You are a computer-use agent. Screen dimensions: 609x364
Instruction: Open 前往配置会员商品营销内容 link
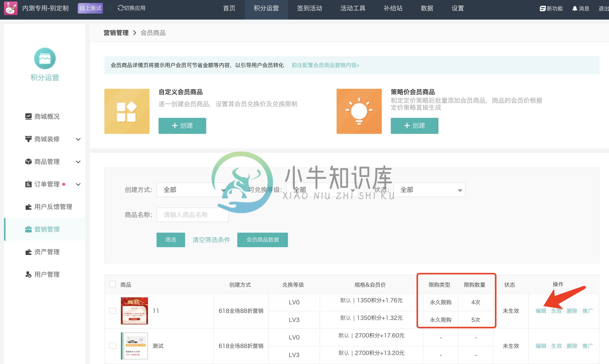tap(325, 65)
